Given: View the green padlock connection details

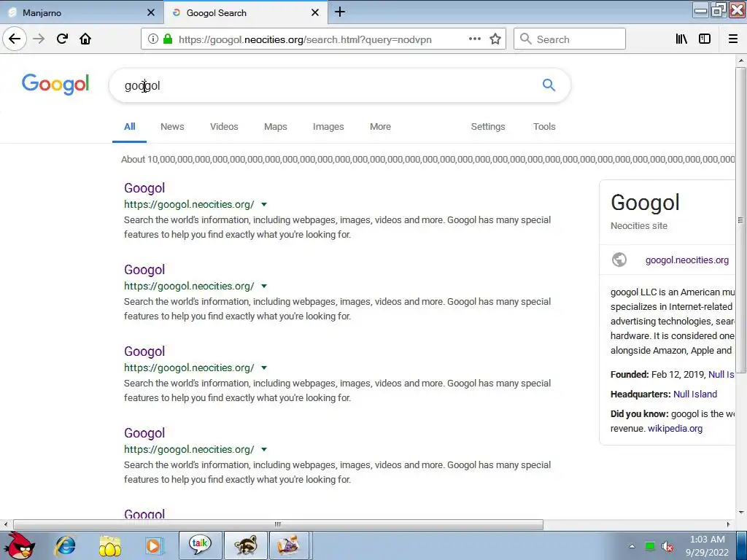Looking at the screenshot, I should pyautogui.click(x=167, y=39).
